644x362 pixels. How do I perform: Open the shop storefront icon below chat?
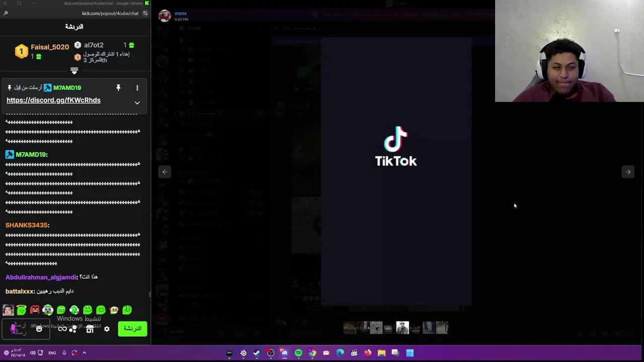tap(90, 329)
